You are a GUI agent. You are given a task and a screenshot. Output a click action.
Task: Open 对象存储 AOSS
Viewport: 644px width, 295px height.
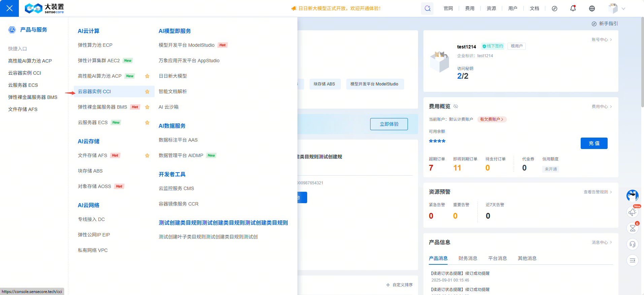click(x=94, y=186)
